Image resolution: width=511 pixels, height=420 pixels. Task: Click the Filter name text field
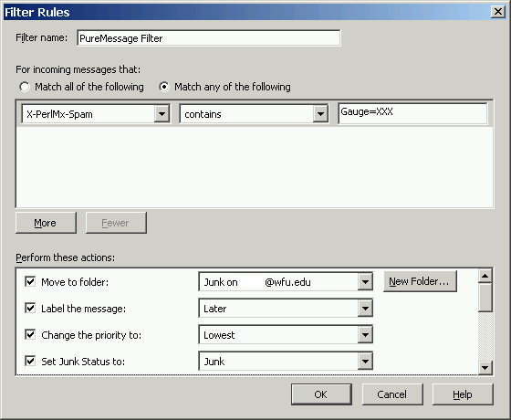[209, 38]
